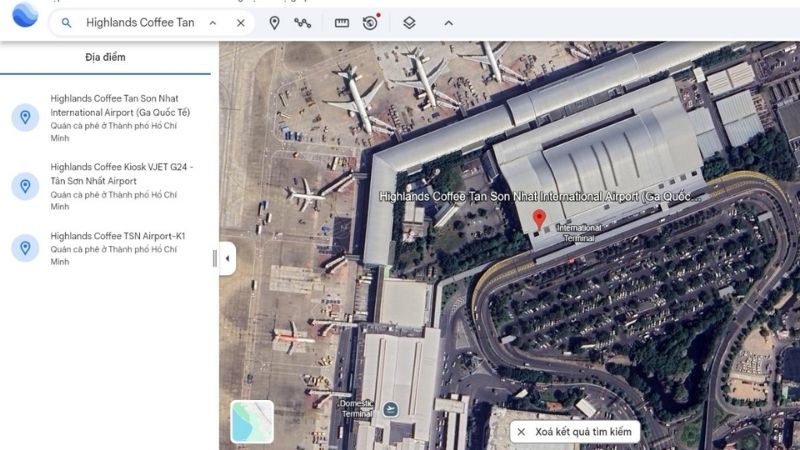Click the side panel resize handle
Image resolution: width=800 pixels, height=450 pixels.
[214, 259]
